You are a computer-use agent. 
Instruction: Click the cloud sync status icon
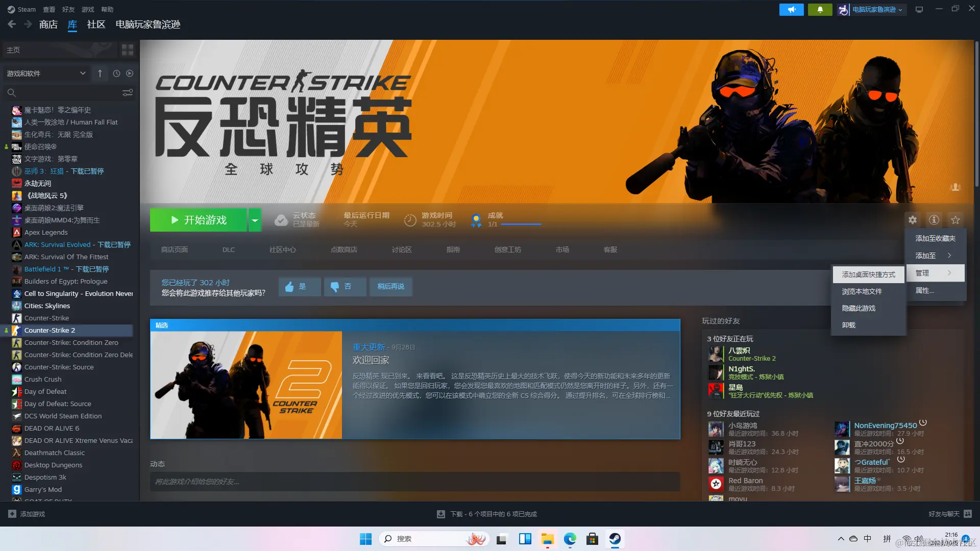point(281,219)
